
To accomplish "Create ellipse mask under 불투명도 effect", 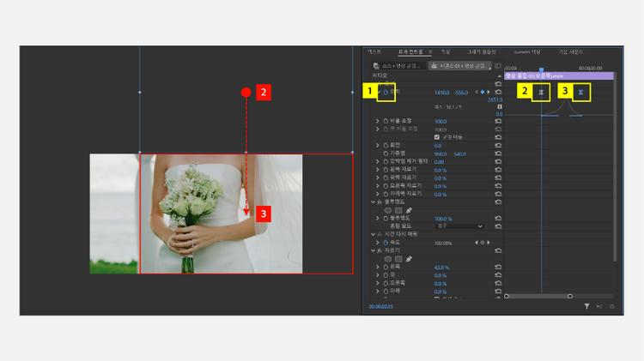I will pos(388,210).
